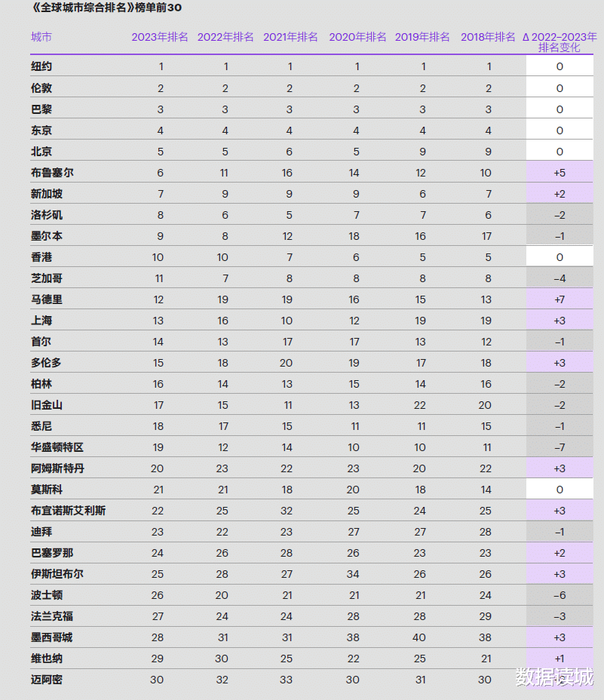
Task: Select the city name 迪拜
Action: pos(41,532)
